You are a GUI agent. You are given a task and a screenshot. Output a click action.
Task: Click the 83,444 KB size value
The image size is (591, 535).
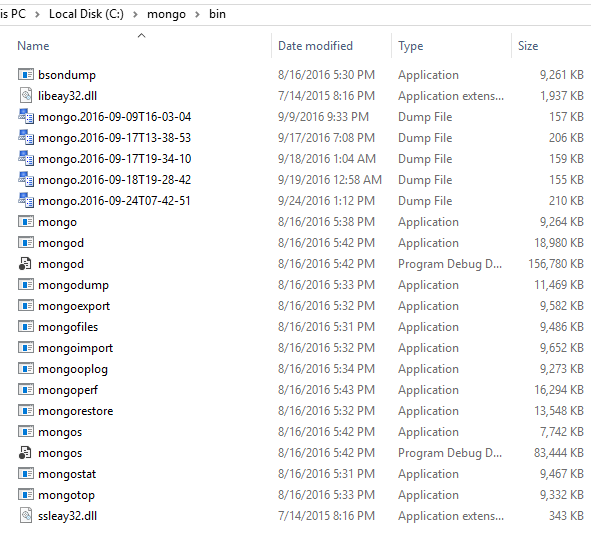tap(559, 453)
